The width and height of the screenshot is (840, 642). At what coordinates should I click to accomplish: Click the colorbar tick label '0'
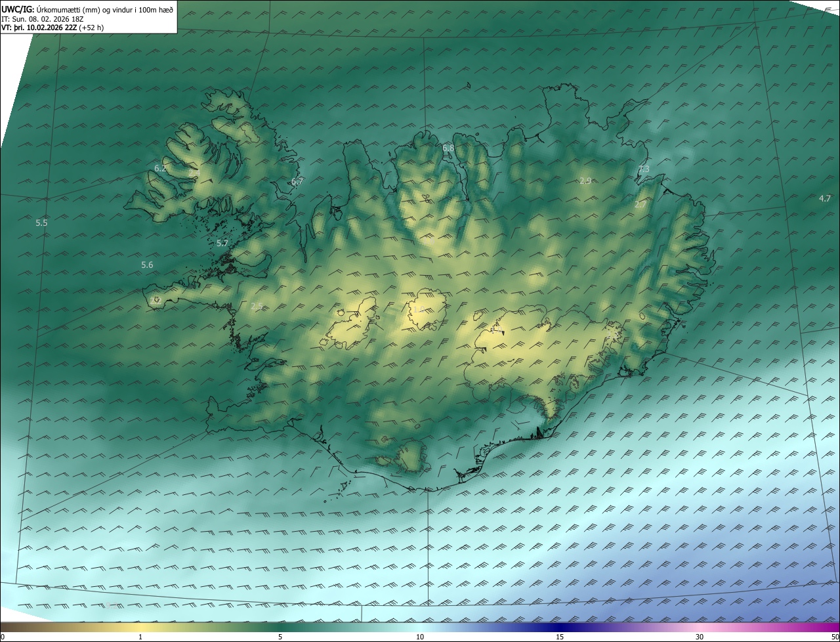3,637
